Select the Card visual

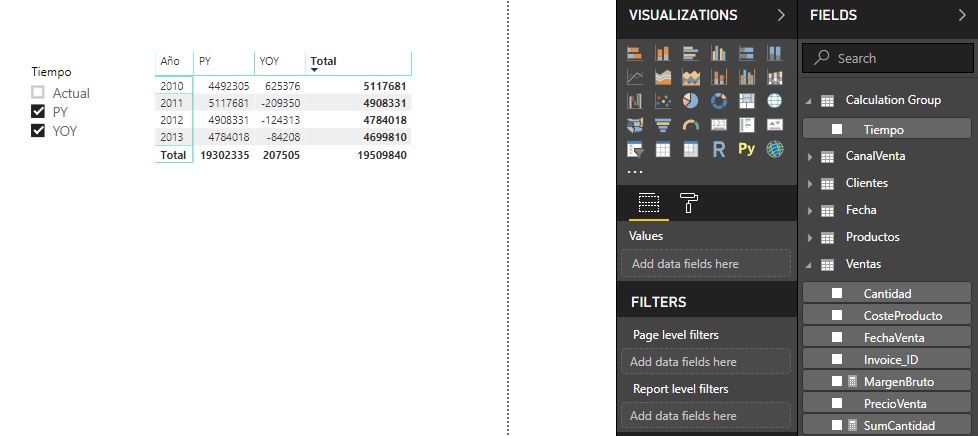(719, 125)
